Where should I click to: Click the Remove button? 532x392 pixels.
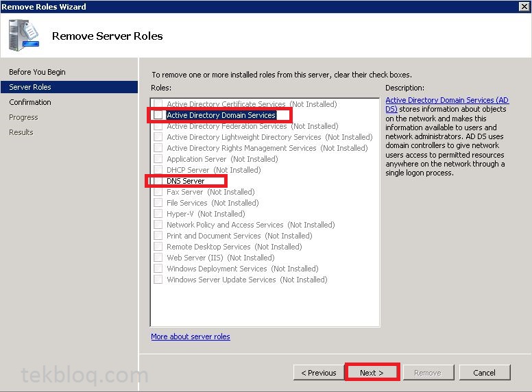(428, 373)
